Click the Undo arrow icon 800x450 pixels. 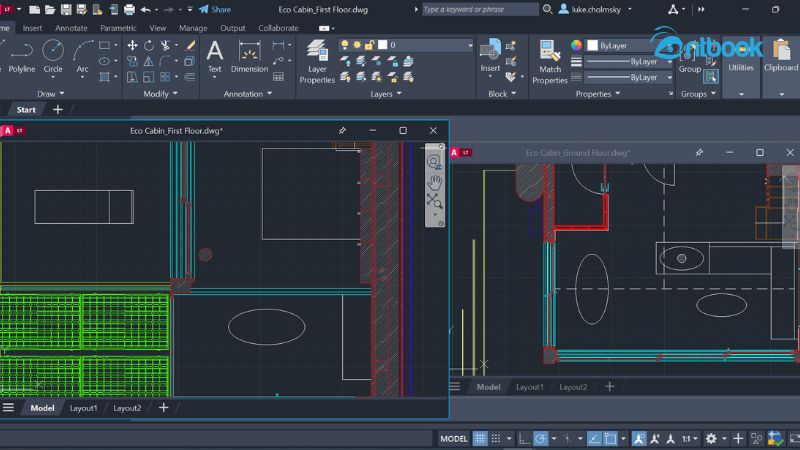[x=145, y=9]
